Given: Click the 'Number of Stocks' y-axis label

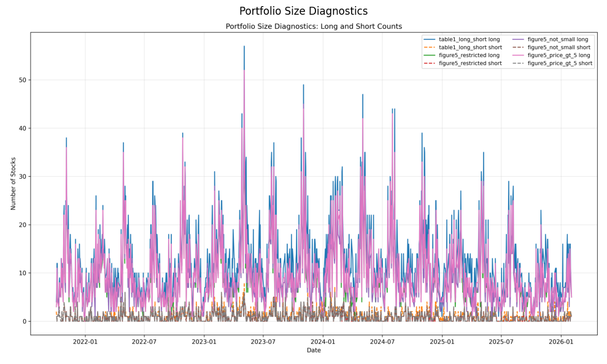Looking at the screenshot, I should (13, 184).
